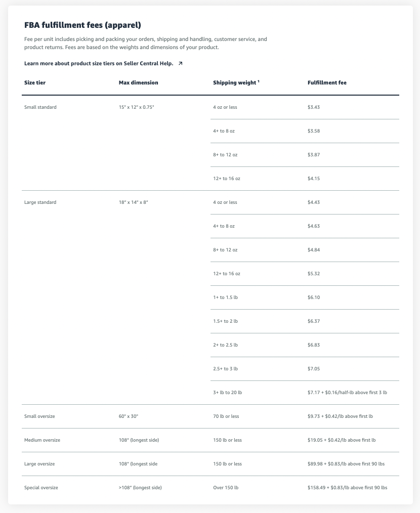Click the Large oversize row label
This screenshot has width=420, height=513.
[39, 464]
